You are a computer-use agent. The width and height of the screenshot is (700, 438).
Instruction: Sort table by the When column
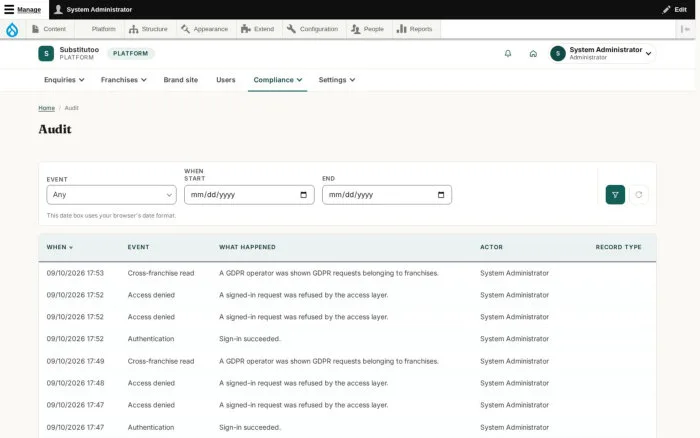coord(59,247)
